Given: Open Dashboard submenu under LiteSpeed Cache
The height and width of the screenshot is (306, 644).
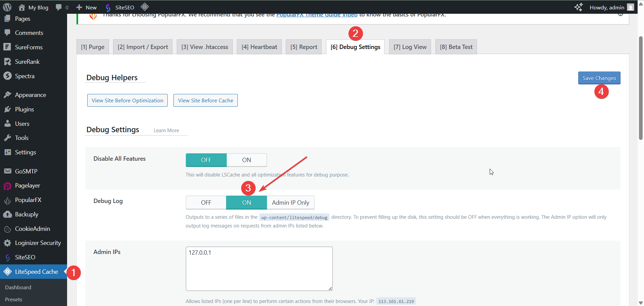Looking at the screenshot, I should point(18,287).
